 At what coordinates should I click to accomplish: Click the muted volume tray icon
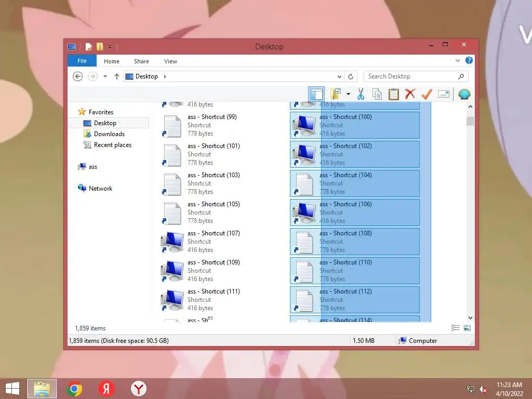[483, 389]
